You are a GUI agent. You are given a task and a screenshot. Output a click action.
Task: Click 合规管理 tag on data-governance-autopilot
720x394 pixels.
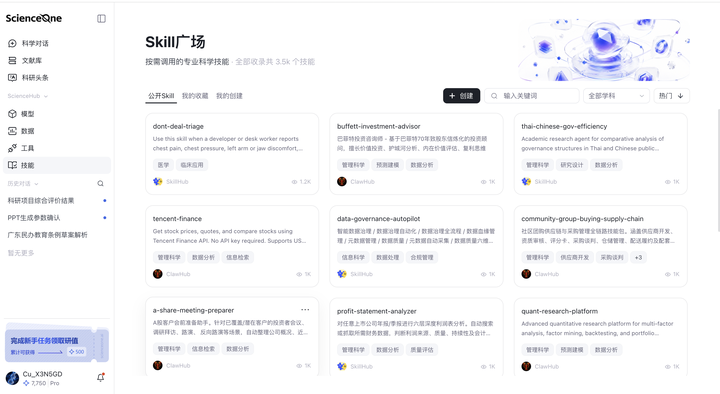(x=422, y=257)
